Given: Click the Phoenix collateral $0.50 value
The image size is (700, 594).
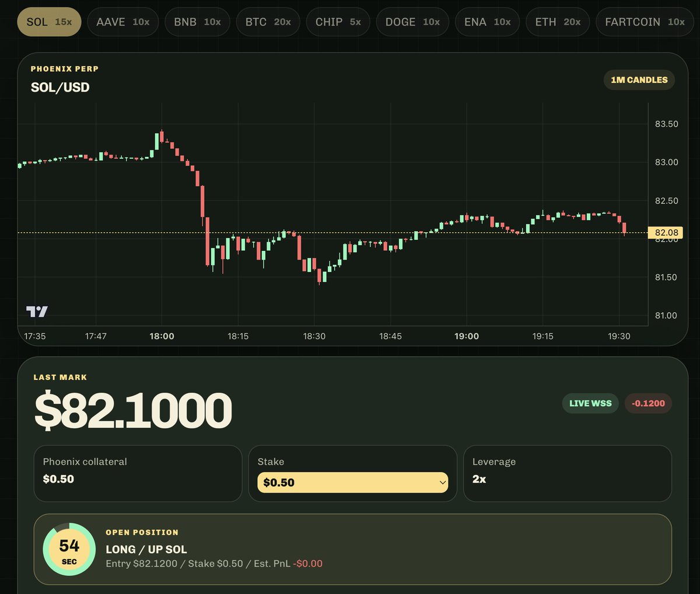Looking at the screenshot, I should pyautogui.click(x=58, y=479).
